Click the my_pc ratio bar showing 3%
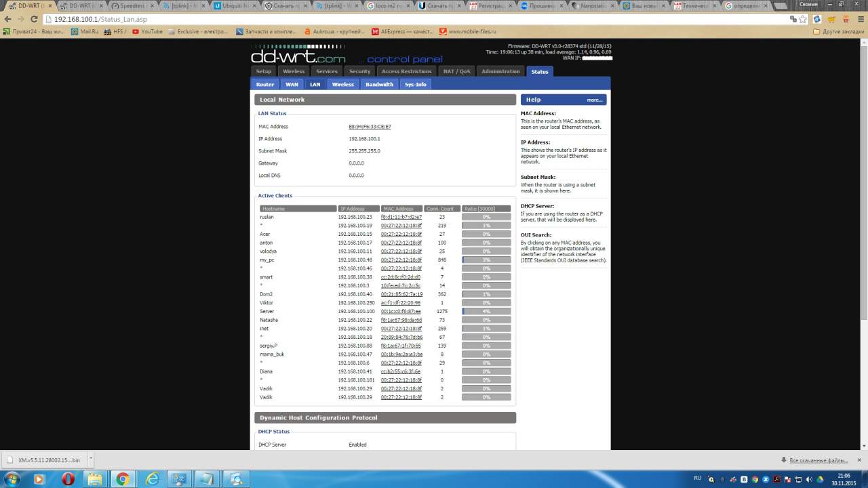 [486, 260]
